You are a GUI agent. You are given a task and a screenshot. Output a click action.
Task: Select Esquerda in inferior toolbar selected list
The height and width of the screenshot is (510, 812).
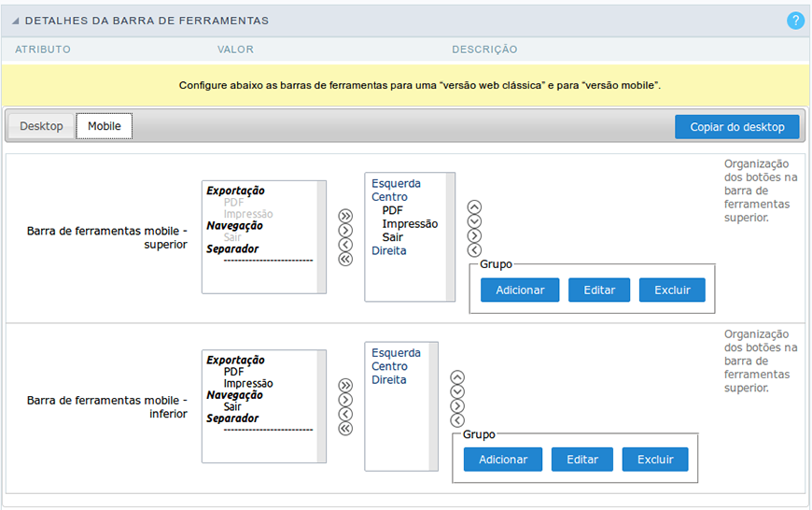click(396, 353)
